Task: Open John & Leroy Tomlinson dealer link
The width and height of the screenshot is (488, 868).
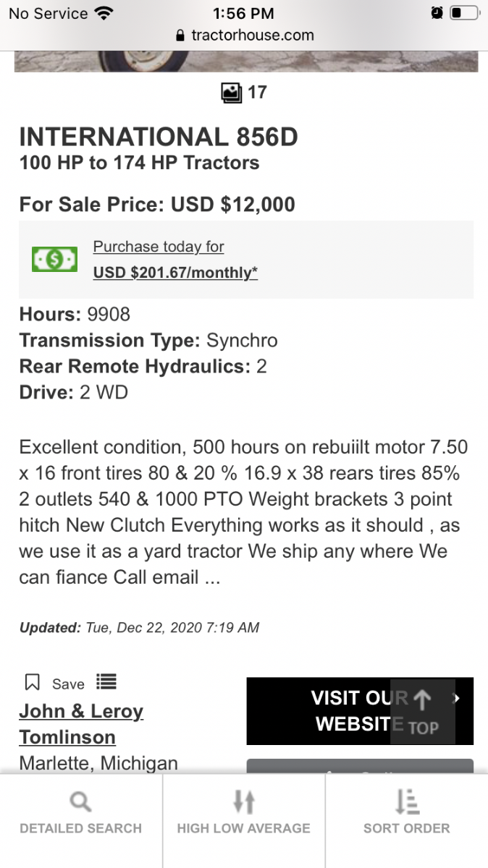Action: 81,724
